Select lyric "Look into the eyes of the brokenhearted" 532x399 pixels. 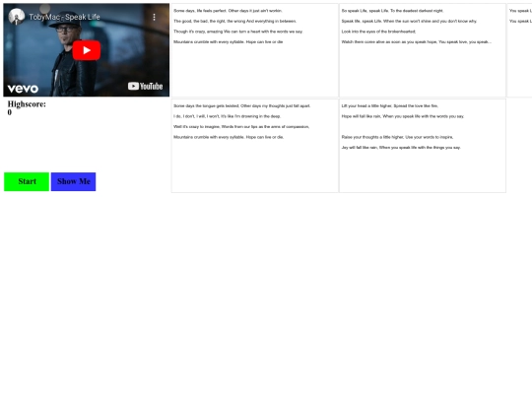(378, 32)
